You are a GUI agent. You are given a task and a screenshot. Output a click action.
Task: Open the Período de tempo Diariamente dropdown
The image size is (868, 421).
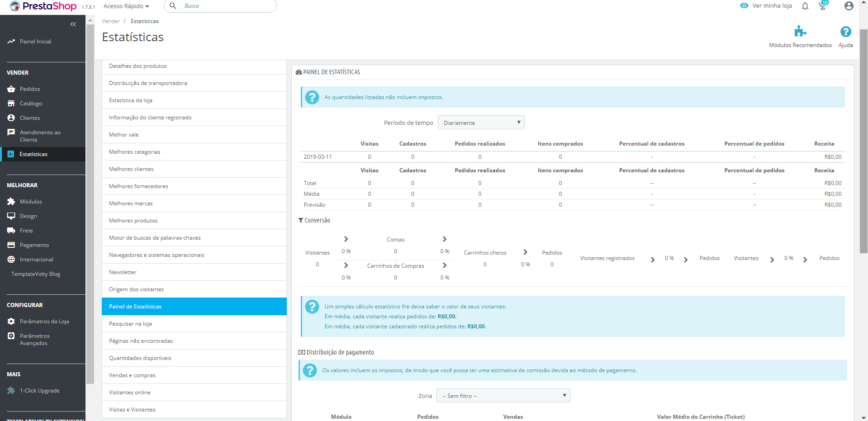481,123
